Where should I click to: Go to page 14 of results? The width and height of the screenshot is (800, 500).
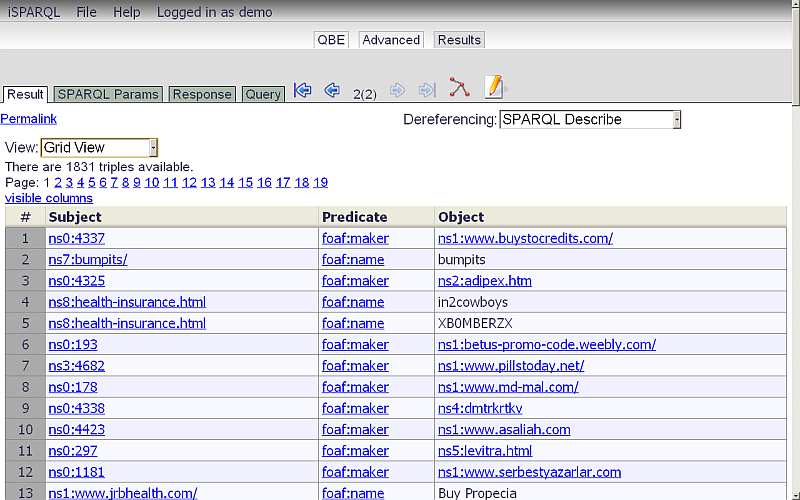point(227,182)
